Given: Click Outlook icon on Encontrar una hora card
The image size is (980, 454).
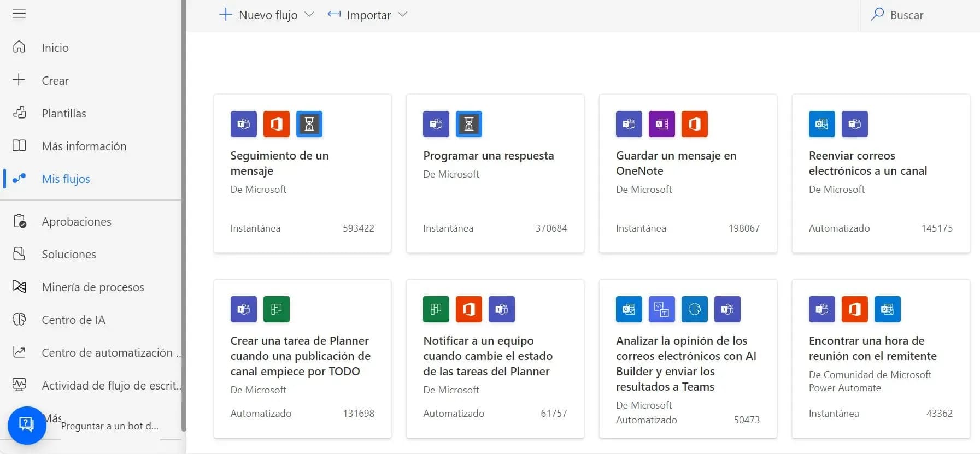Looking at the screenshot, I should pos(888,309).
